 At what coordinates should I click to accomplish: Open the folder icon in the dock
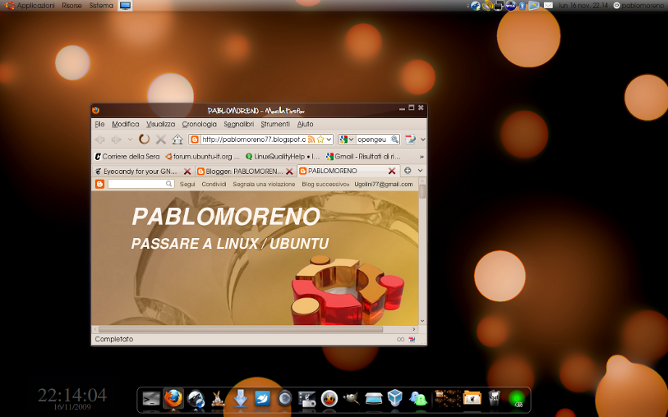[472, 398]
